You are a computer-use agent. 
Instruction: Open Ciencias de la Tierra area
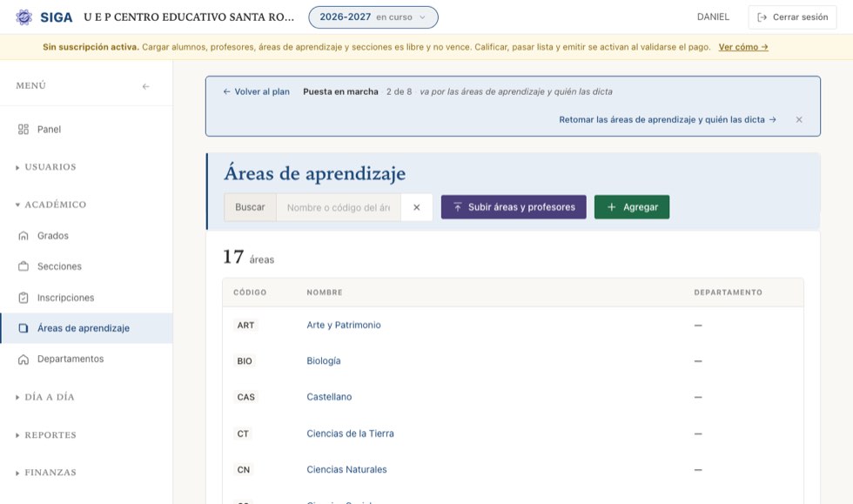[x=350, y=433]
